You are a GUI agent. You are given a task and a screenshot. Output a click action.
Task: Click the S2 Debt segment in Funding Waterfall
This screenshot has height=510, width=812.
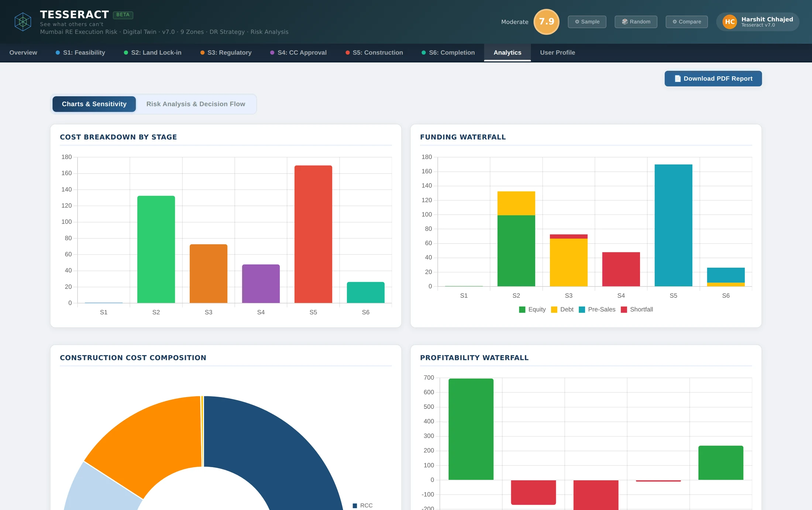[516, 203]
